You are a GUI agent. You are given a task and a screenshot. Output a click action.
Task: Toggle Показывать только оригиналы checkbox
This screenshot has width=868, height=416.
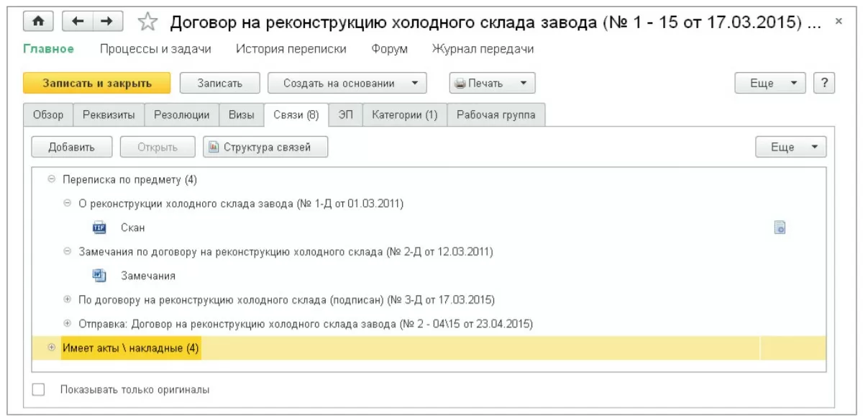[39, 389]
